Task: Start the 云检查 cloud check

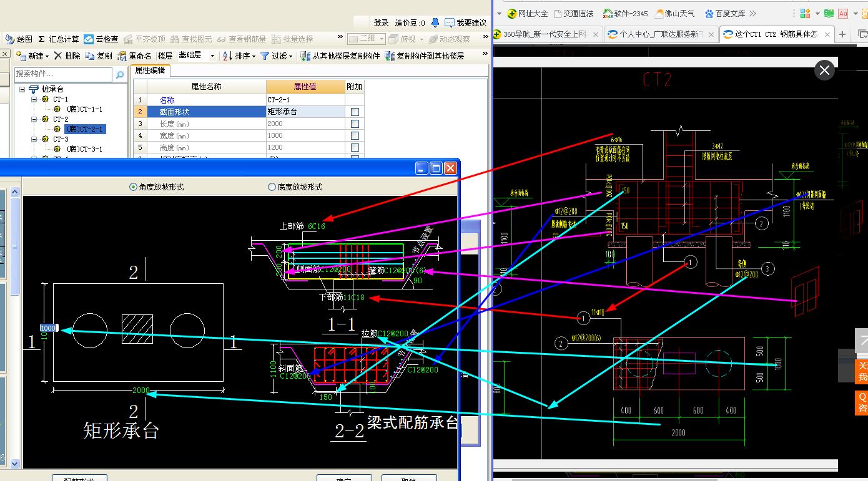Action: tap(101, 39)
